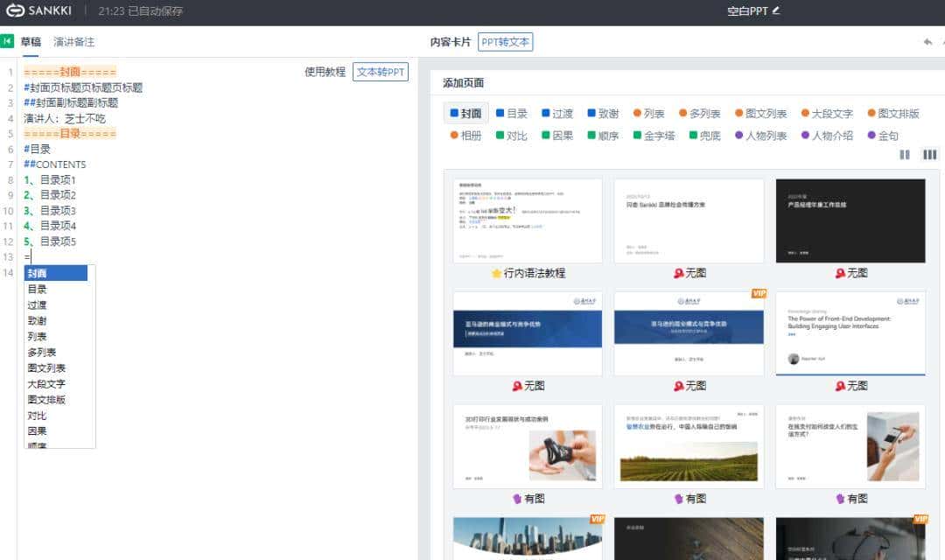This screenshot has height=560, width=945.
Task: Select the 封面 page type filter
Action: tap(465, 114)
